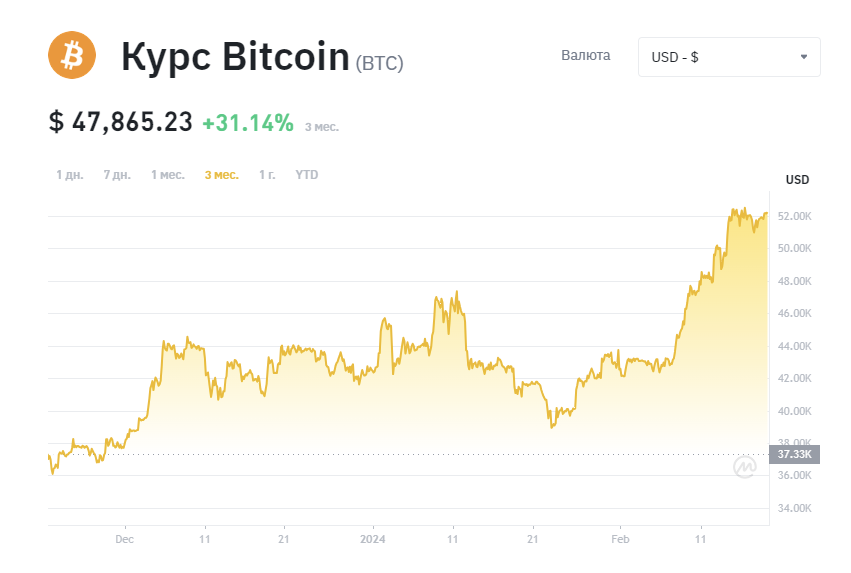
Task: Select the 1 дн. time range
Action: [69, 175]
